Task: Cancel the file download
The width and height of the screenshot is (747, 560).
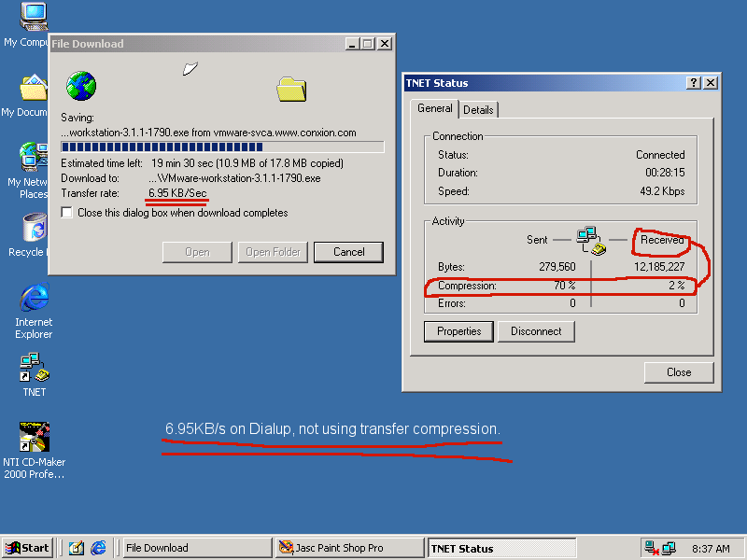Action: click(x=348, y=252)
